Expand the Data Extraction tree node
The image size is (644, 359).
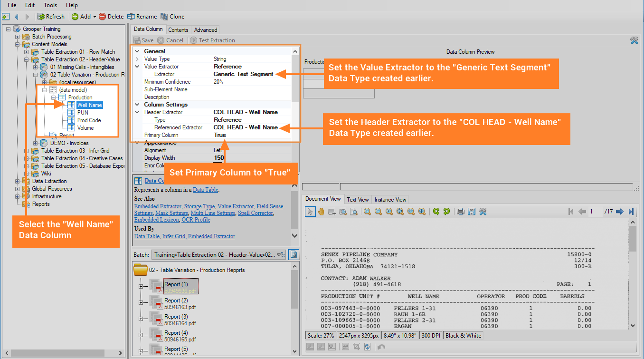pos(18,181)
